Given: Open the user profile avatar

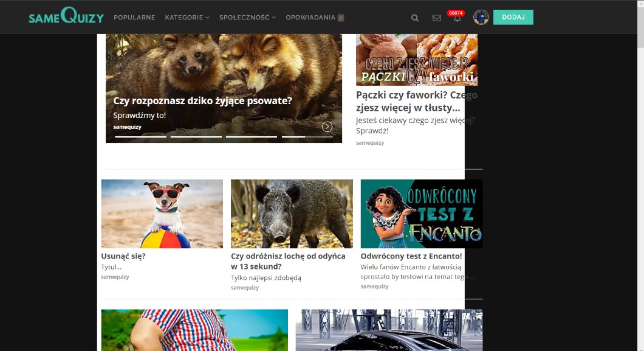Looking at the screenshot, I should click(x=481, y=17).
